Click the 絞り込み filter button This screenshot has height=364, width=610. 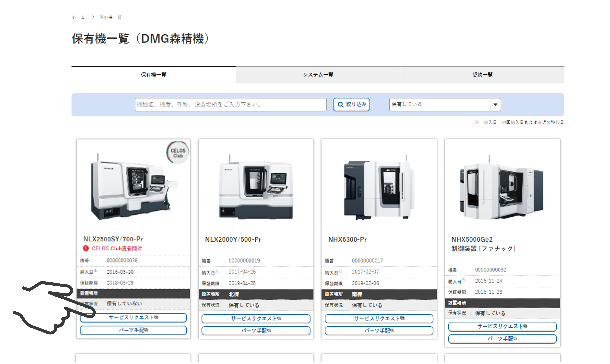coord(351,105)
